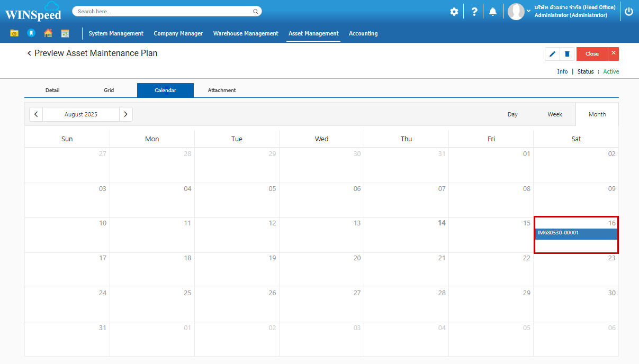The width and height of the screenshot is (639, 364).
Task: Open settings with the gear icon
Action: click(x=454, y=12)
